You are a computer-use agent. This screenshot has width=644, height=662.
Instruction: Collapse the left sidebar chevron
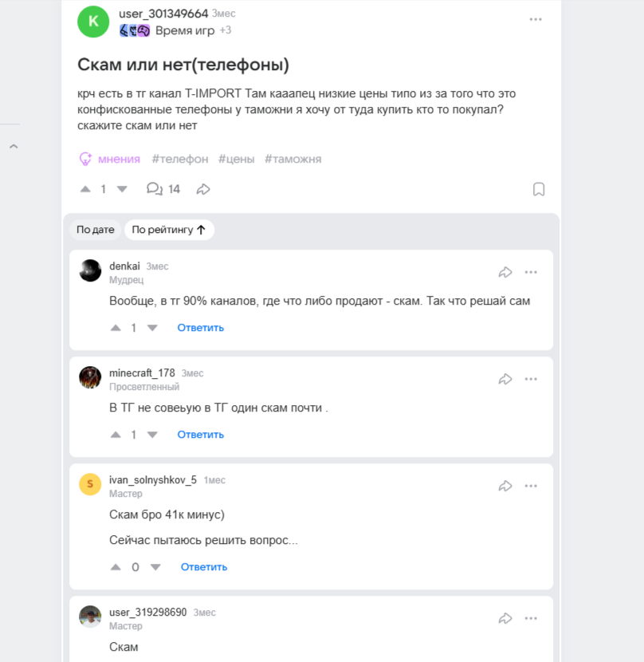[14, 147]
